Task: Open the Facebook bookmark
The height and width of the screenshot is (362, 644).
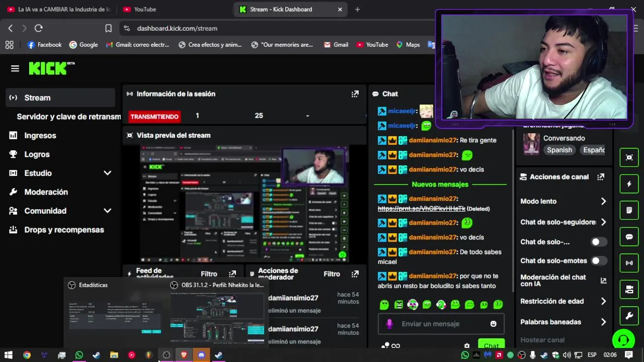Action: pos(45,45)
